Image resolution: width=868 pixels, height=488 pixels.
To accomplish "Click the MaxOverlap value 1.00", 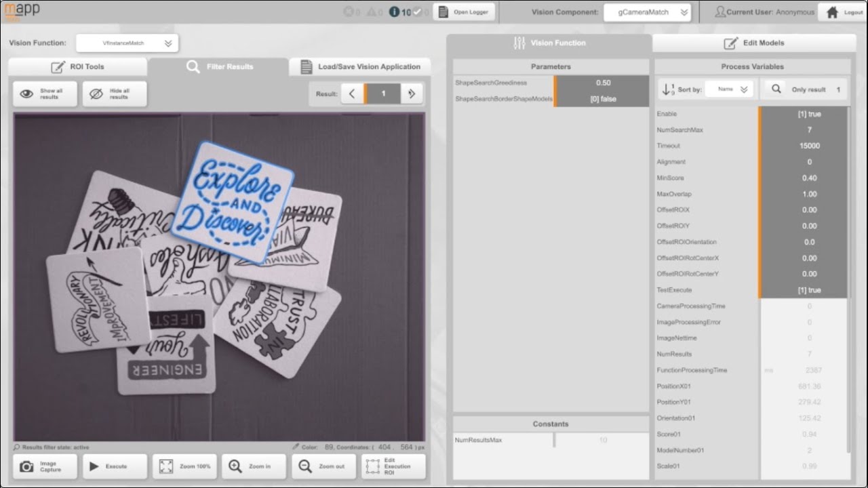I will [x=804, y=194].
